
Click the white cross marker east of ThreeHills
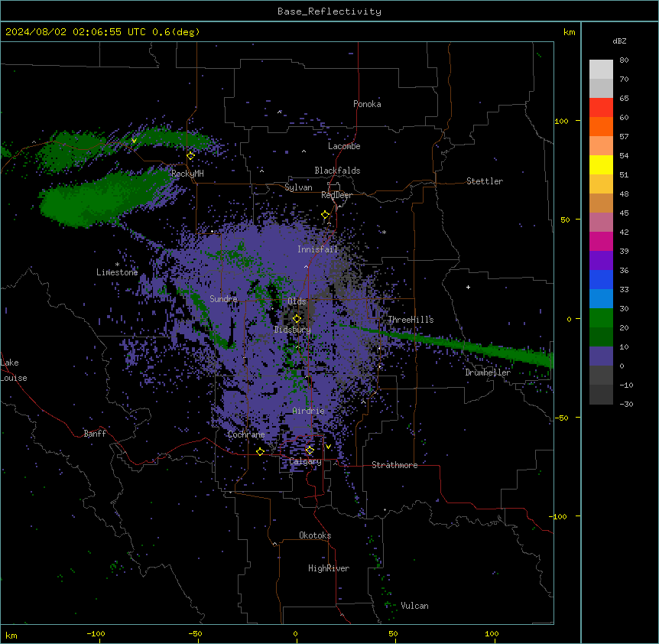pos(468,287)
